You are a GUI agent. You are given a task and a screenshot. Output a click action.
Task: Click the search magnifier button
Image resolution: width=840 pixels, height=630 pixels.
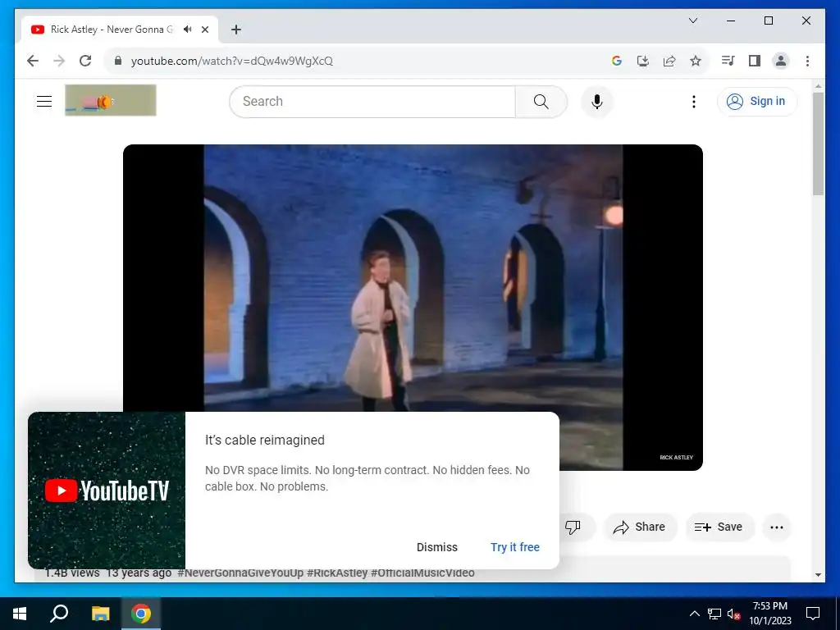(x=541, y=101)
